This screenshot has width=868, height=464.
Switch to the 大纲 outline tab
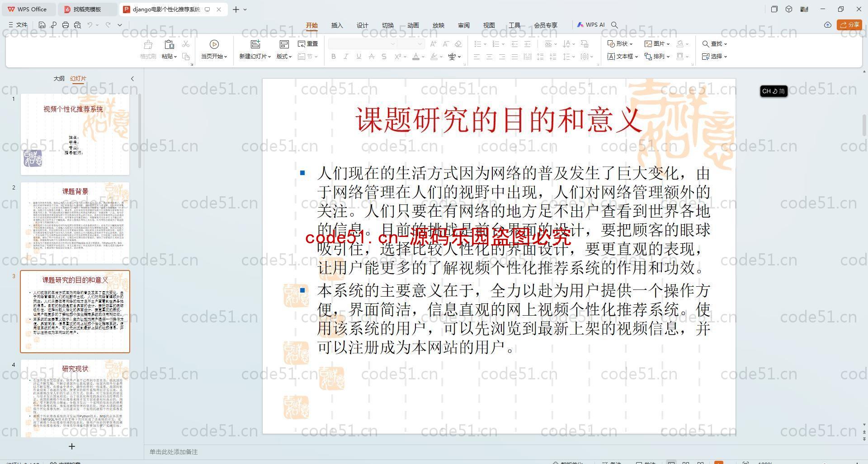click(x=59, y=79)
